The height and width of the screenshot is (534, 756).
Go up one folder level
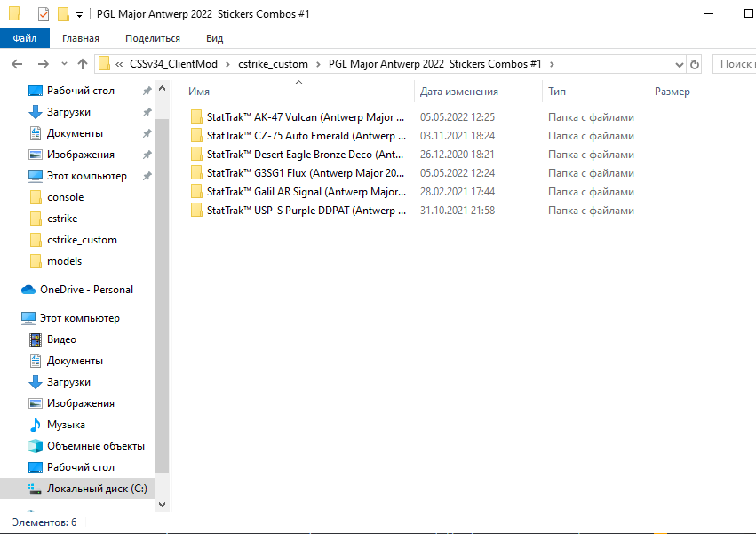click(x=83, y=64)
